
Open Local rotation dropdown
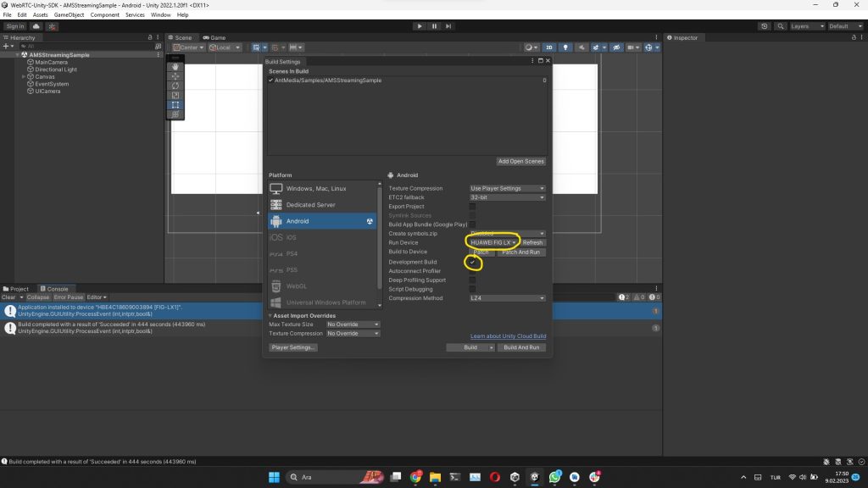pos(224,47)
